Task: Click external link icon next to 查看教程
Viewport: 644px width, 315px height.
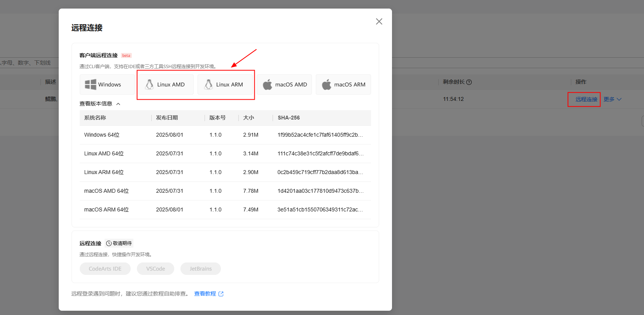Action: tap(221, 294)
